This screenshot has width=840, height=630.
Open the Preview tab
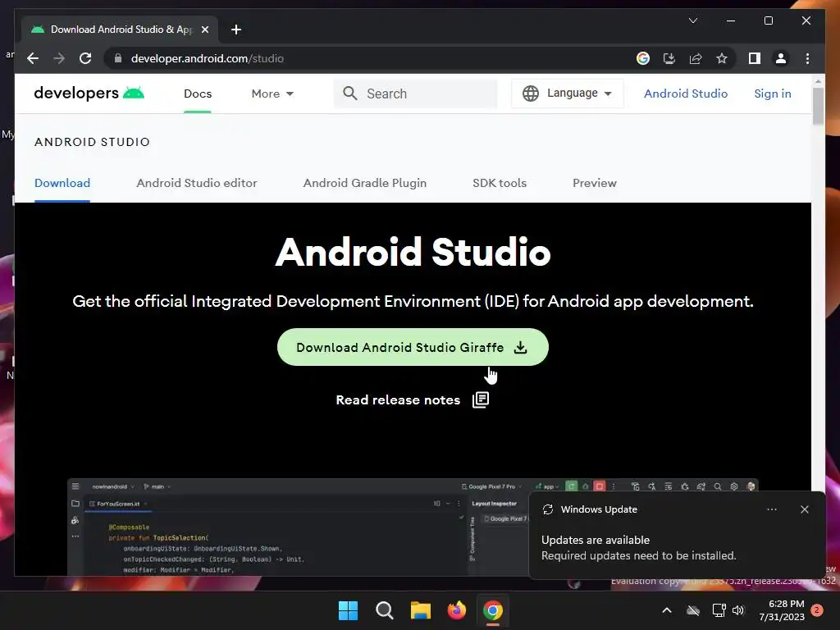[x=595, y=183]
